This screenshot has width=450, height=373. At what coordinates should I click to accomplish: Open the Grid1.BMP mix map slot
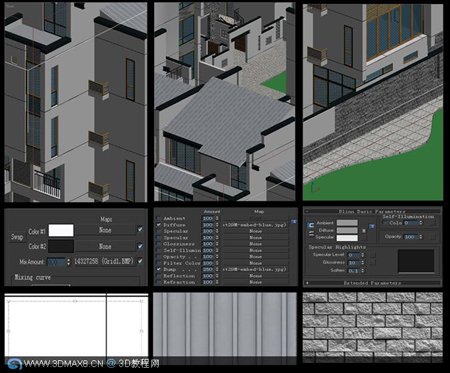pos(104,261)
